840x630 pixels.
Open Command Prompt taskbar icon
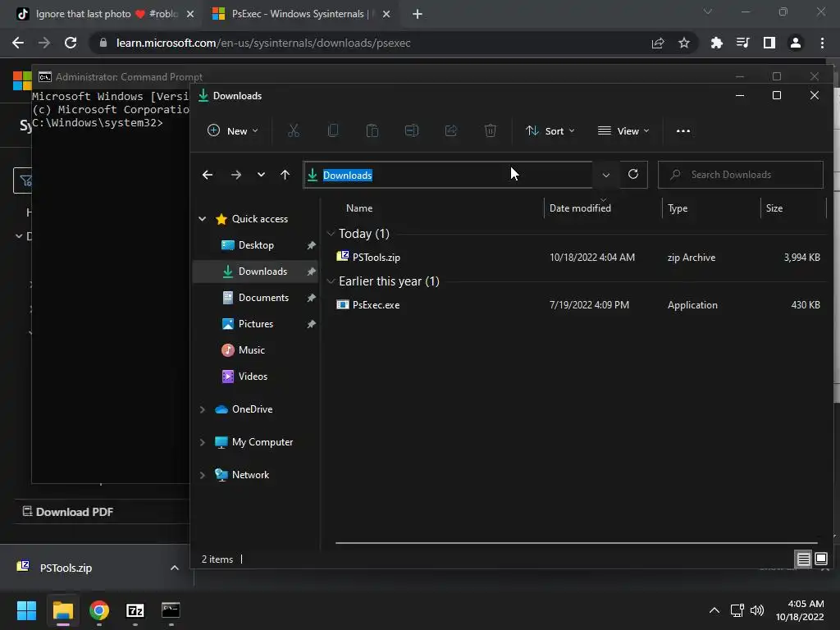point(171,610)
